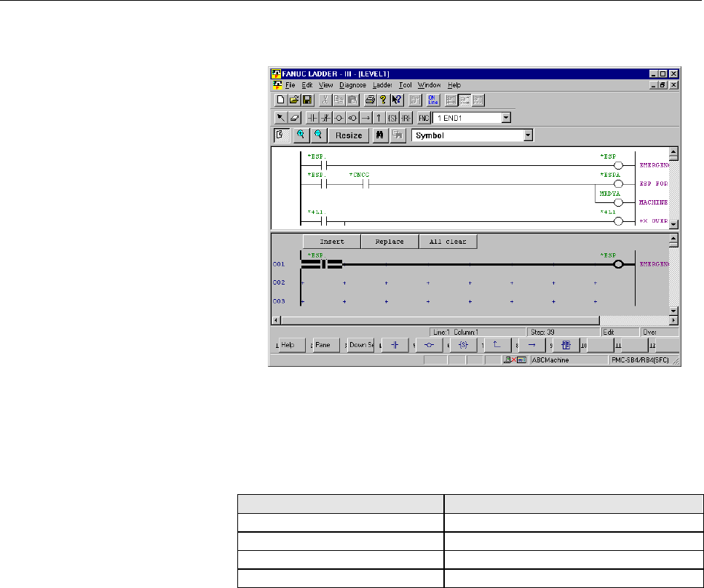The width and height of the screenshot is (704, 588).
Task: Click ABCMachine in the status bar
Action: click(550, 360)
